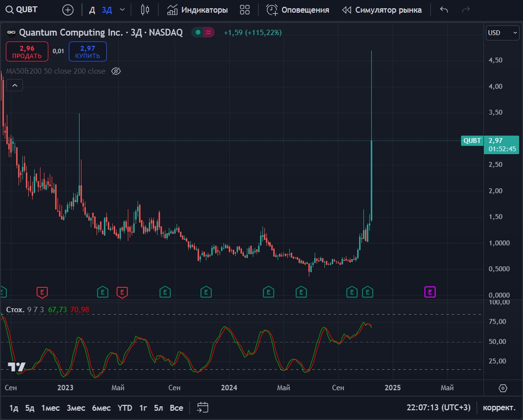Open the QUBT symbol search
This screenshot has width=523, height=420.
click(x=21, y=10)
